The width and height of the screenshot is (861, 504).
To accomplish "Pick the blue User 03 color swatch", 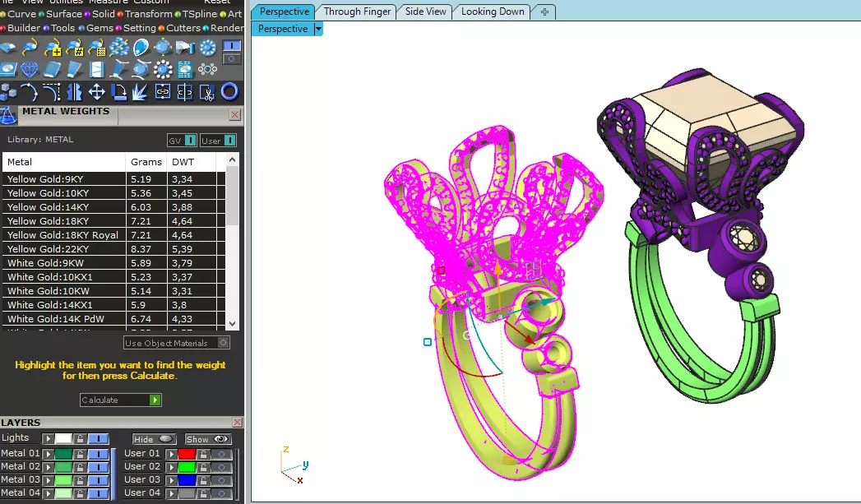I will tap(187, 480).
